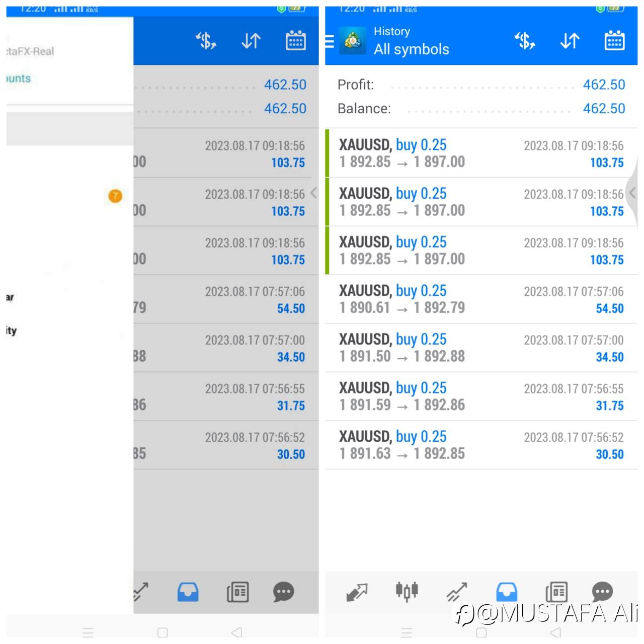Tap Android recents button under left screen
The height and width of the screenshot is (644, 644).
coord(88,632)
